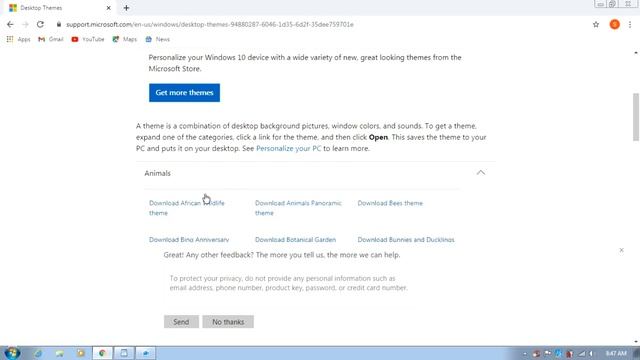640x360 pixels.
Task: Open the volume icon in the system tray
Action: [591, 353]
